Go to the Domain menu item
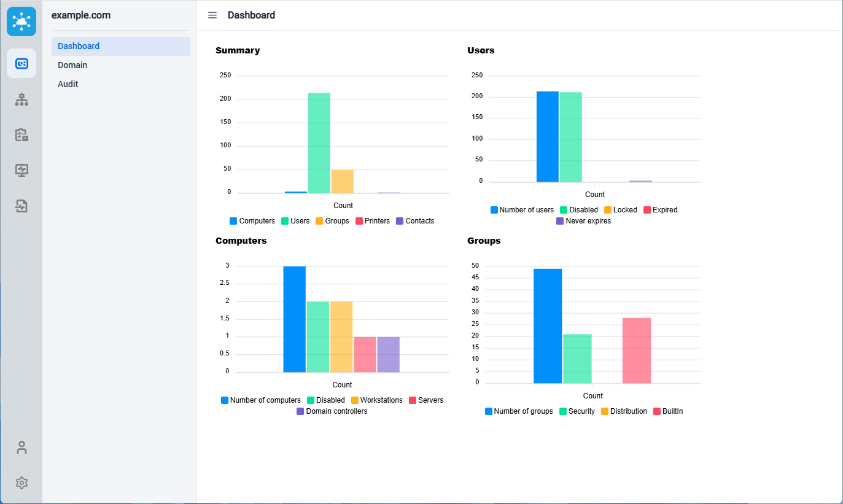Image resolution: width=843 pixels, height=504 pixels. pos(72,65)
